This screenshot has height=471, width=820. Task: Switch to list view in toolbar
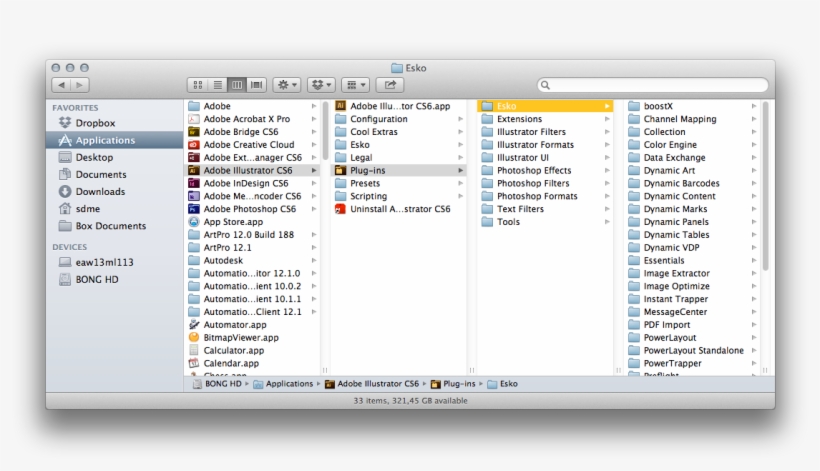pyautogui.click(x=217, y=86)
